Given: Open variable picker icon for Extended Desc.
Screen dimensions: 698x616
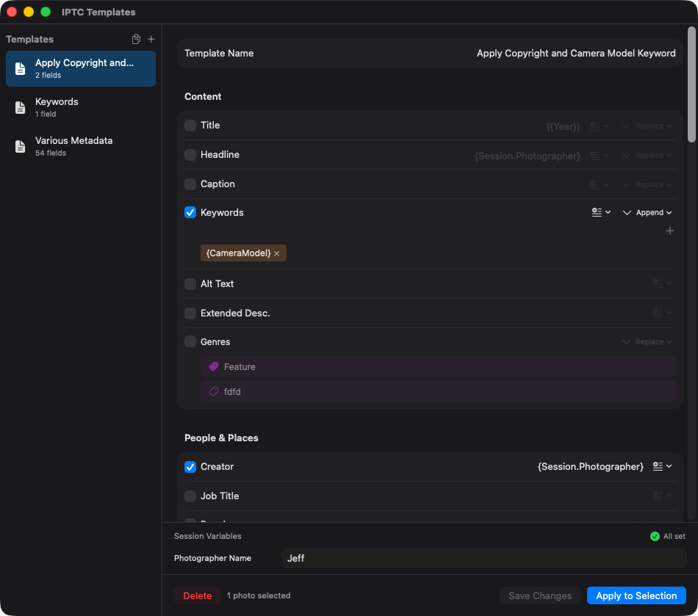Looking at the screenshot, I should pos(663,313).
